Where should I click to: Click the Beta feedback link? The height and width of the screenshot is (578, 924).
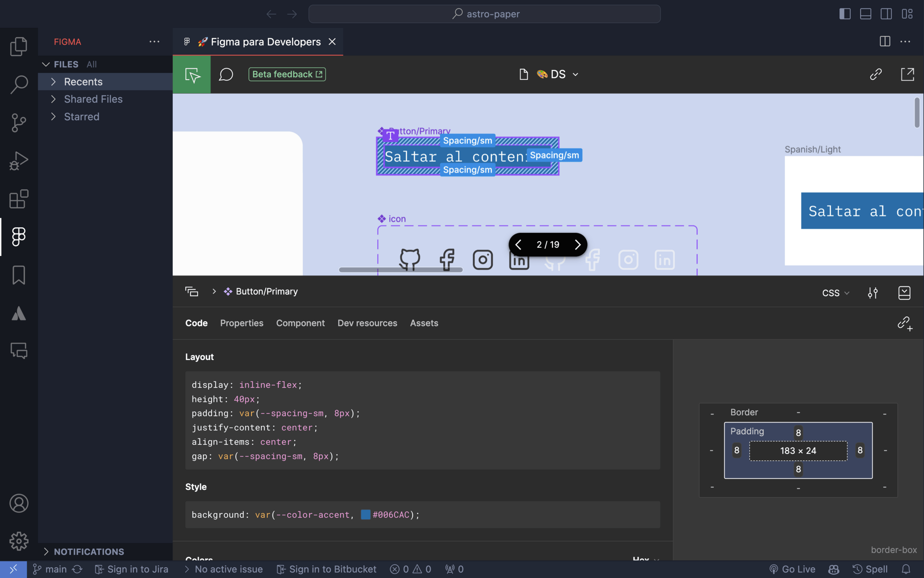(287, 74)
